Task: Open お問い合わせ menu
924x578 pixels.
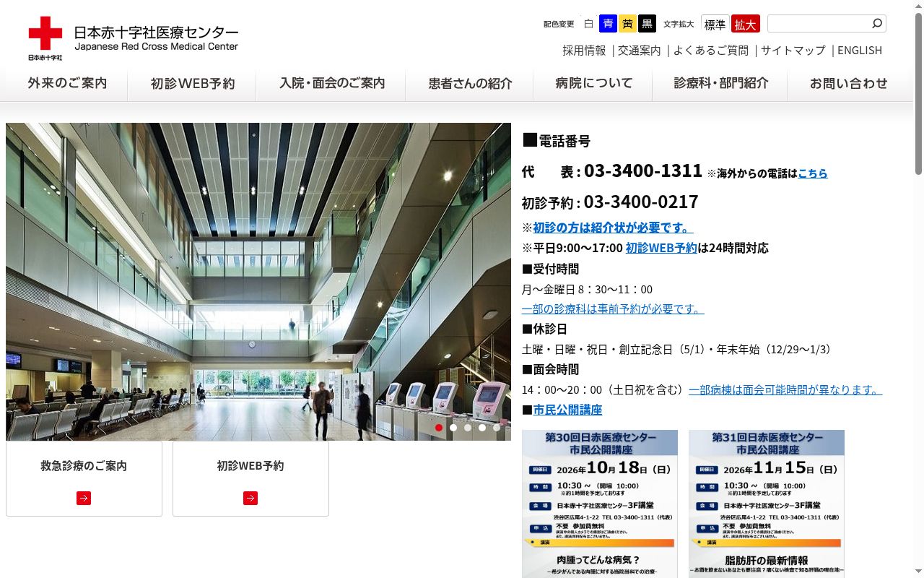Action: click(848, 84)
